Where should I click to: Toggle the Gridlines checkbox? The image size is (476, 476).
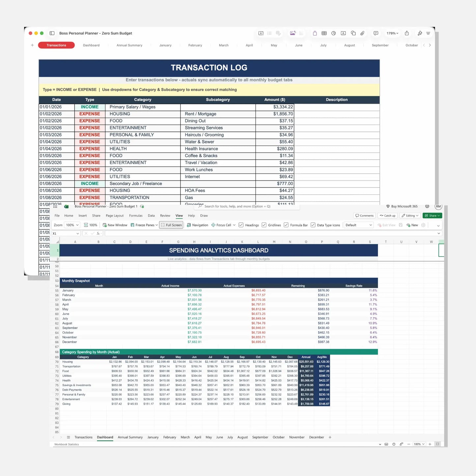[264, 225]
